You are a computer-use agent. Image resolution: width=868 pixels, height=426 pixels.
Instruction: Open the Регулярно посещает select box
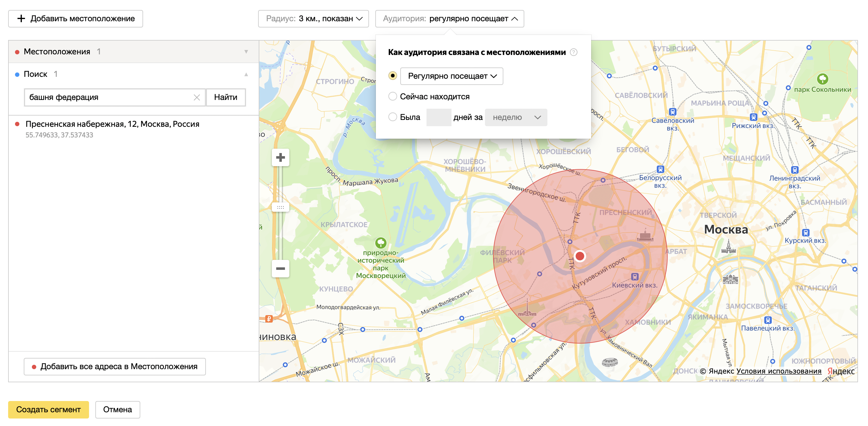click(x=451, y=76)
